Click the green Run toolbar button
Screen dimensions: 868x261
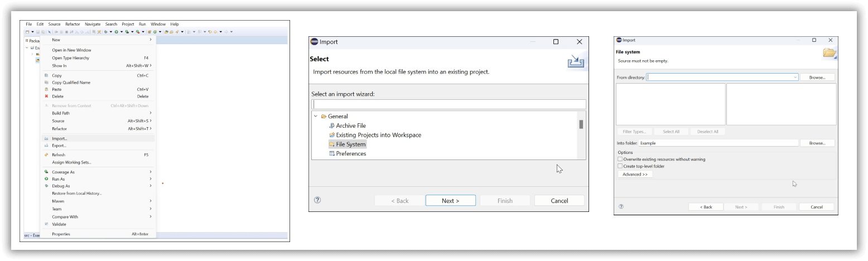(x=117, y=32)
